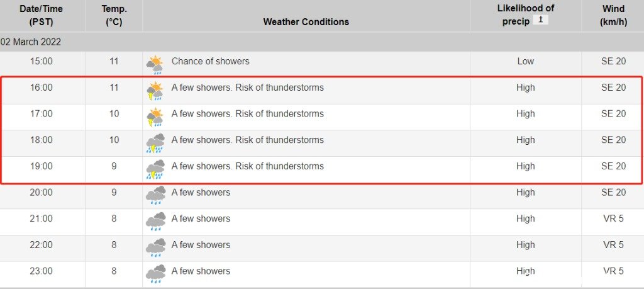Click the 16:00 thunderstorm weather icon
644x289 pixels.
click(x=155, y=91)
